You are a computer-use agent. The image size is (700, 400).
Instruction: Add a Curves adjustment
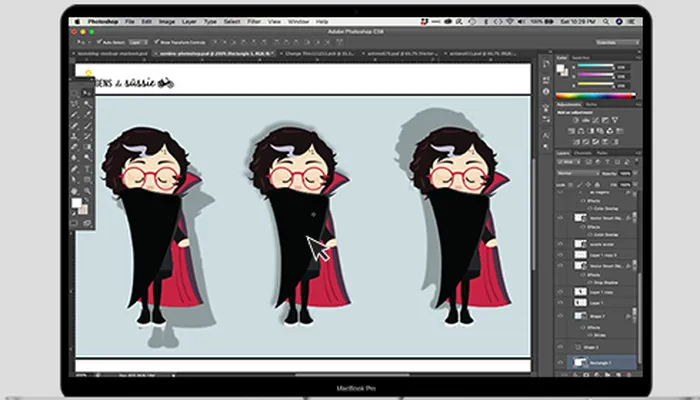tap(595, 120)
